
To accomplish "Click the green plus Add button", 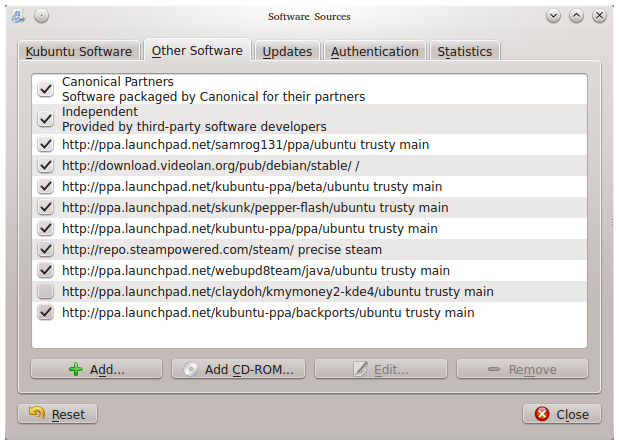I will [96, 369].
